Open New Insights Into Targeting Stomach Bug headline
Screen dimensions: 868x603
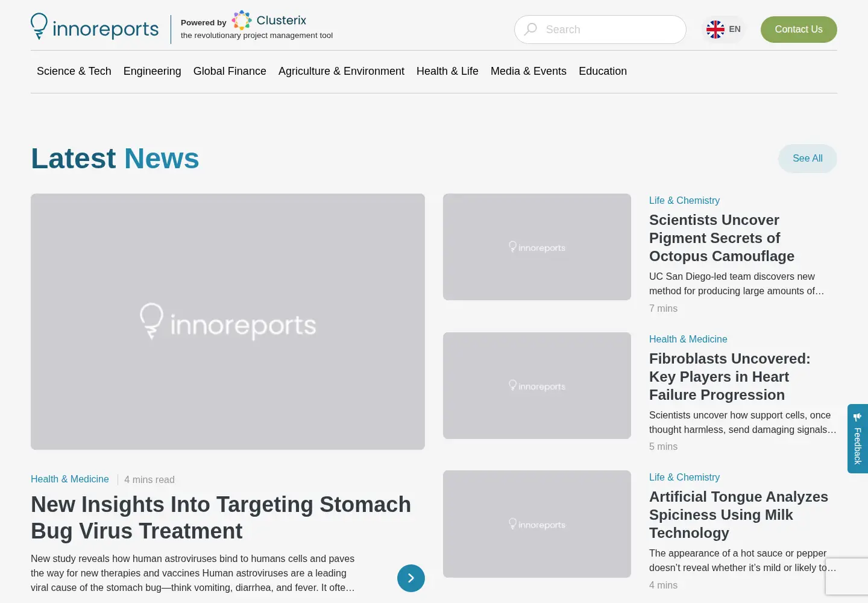point(221,517)
